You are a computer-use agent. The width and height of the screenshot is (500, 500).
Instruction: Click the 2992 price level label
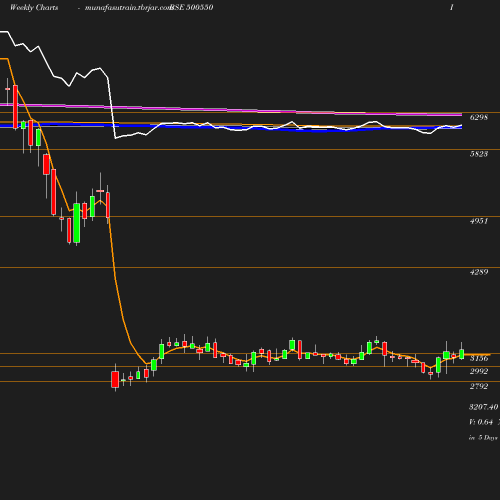coord(479,371)
